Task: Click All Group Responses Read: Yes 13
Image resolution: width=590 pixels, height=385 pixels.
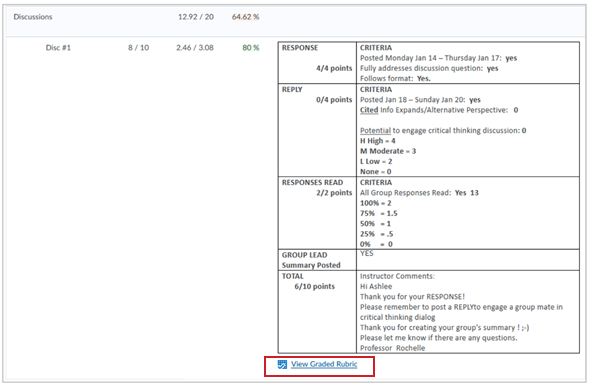Action: coord(419,193)
